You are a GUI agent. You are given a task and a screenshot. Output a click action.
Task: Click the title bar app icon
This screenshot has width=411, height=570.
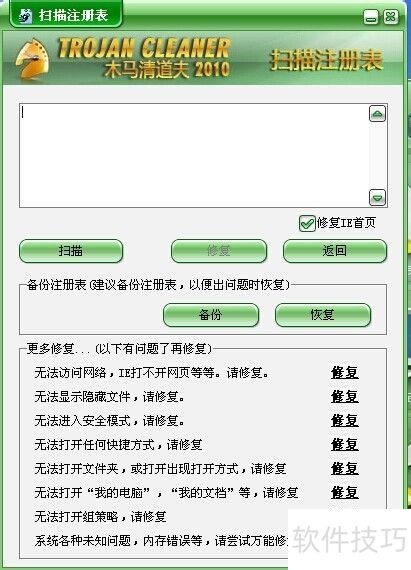pyautogui.click(x=25, y=16)
